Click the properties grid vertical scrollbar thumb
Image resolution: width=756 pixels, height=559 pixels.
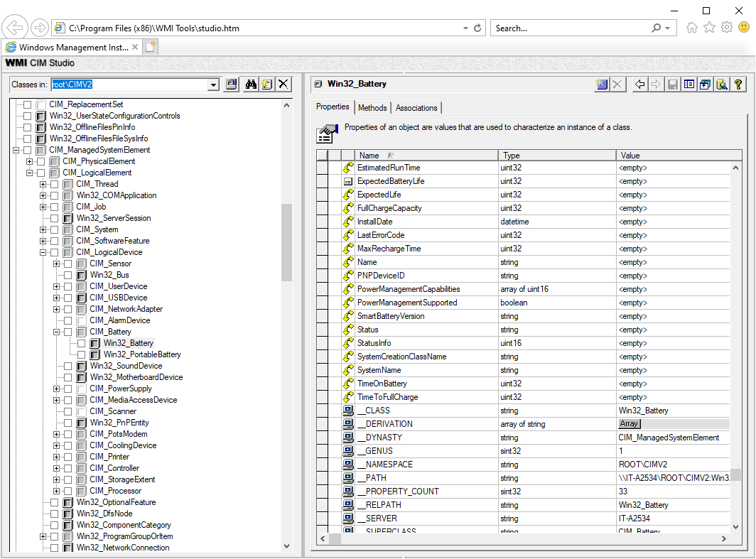735,474
